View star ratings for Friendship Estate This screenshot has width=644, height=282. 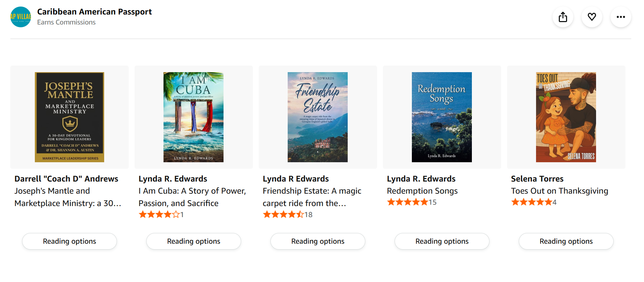(x=283, y=215)
